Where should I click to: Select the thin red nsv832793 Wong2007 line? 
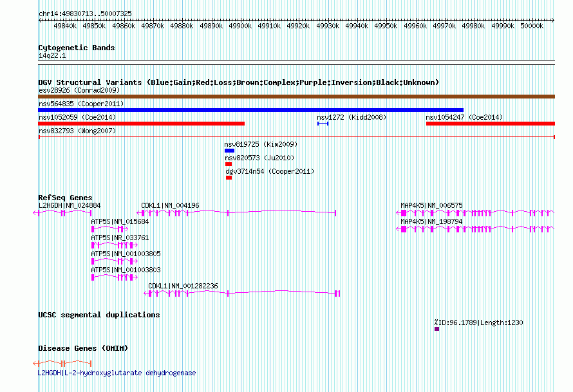(x=296, y=137)
